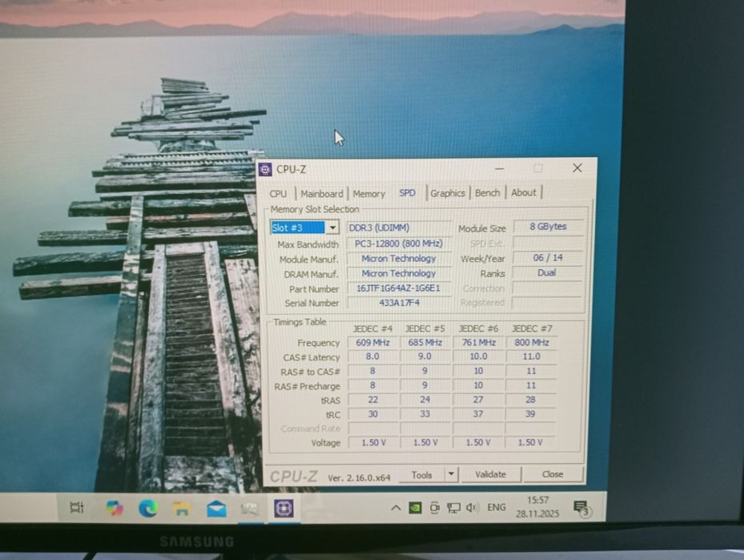Click the tRAS value 27
This screenshot has height=560, width=744.
pyautogui.click(x=478, y=400)
